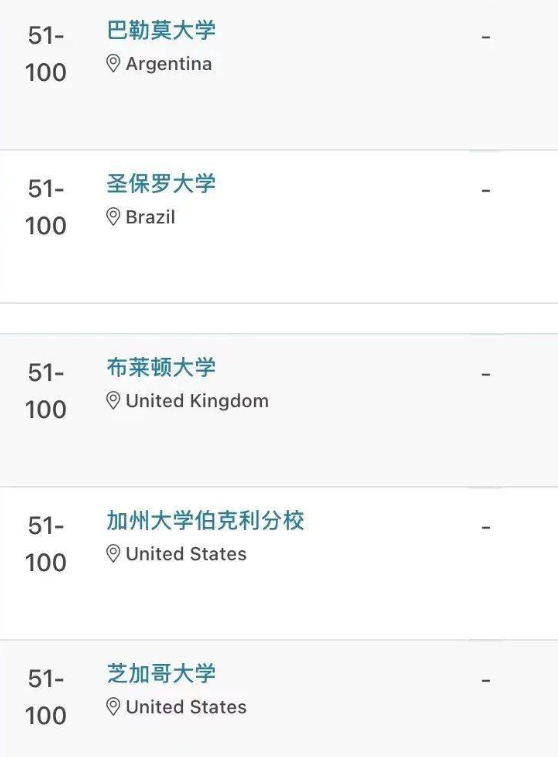Screen dimensions: 558x757
Task: Select the Brazil location text
Action: 150,217
